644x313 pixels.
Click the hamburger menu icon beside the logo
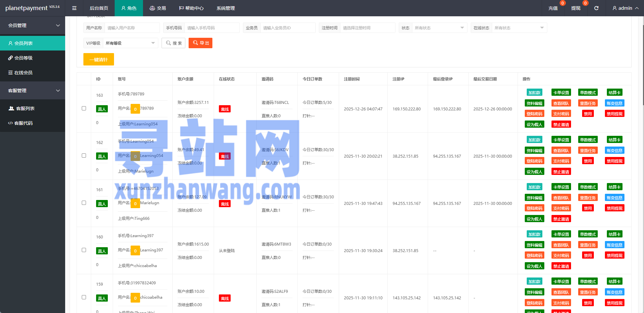pyautogui.click(x=74, y=8)
